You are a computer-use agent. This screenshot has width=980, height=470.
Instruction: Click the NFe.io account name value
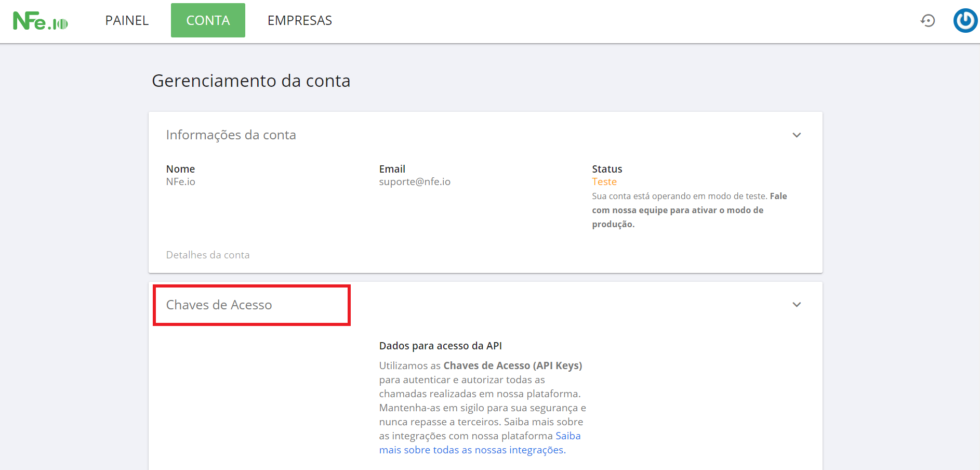click(180, 181)
